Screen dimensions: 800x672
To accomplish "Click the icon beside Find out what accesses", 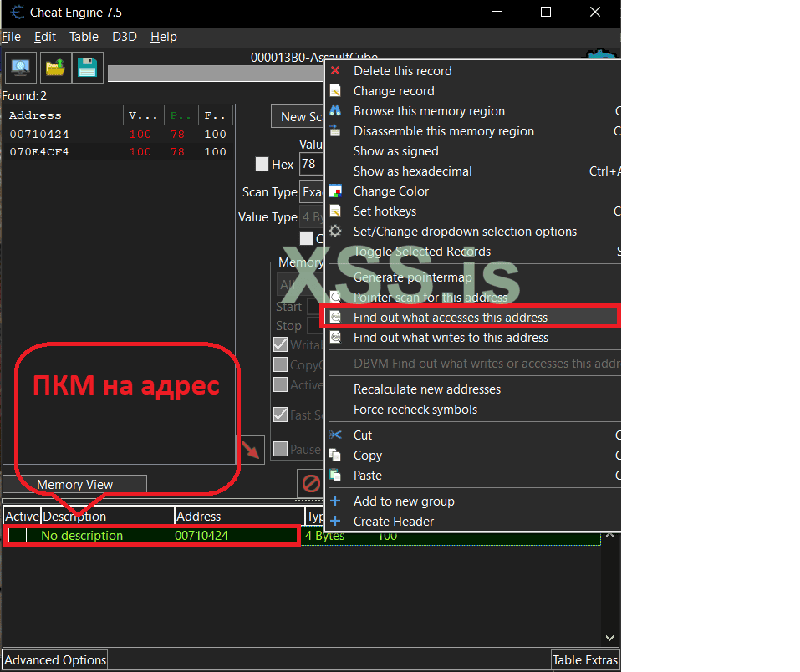I will [335, 318].
